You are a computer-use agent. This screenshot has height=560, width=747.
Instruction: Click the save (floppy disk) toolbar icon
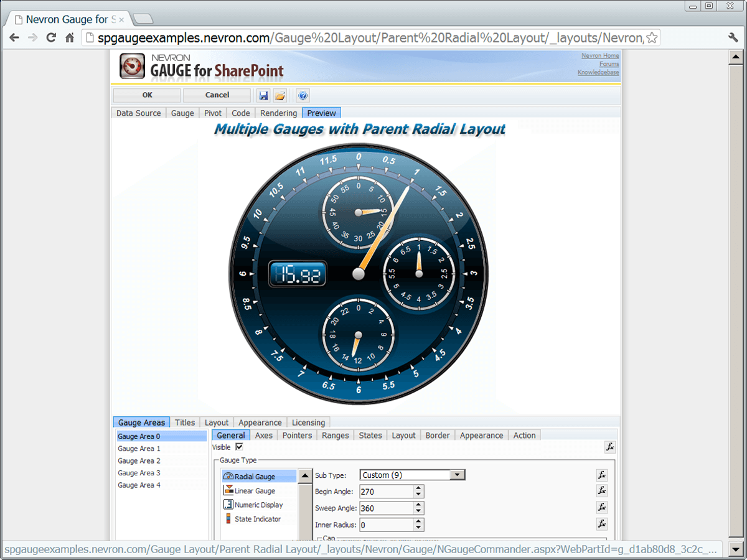(263, 95)
